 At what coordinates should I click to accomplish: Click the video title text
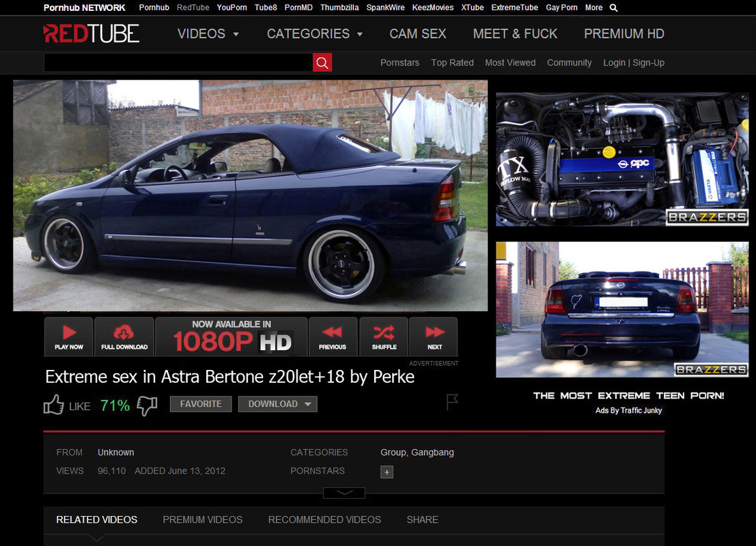[229, 377]
